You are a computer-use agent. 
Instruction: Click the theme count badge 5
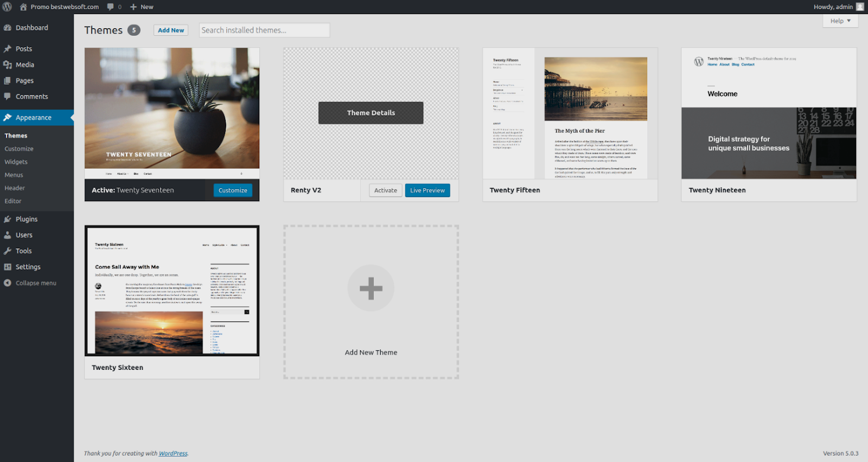click(x=134, y=30)
